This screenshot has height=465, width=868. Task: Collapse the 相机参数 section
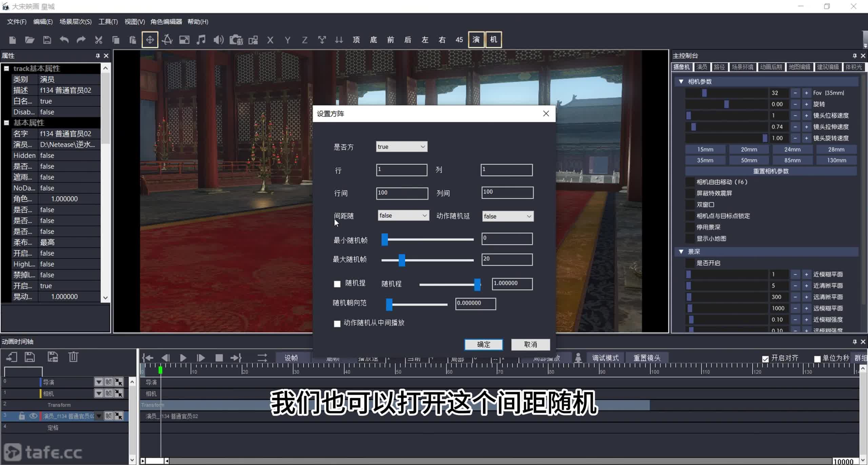click(x=681, y=81)
